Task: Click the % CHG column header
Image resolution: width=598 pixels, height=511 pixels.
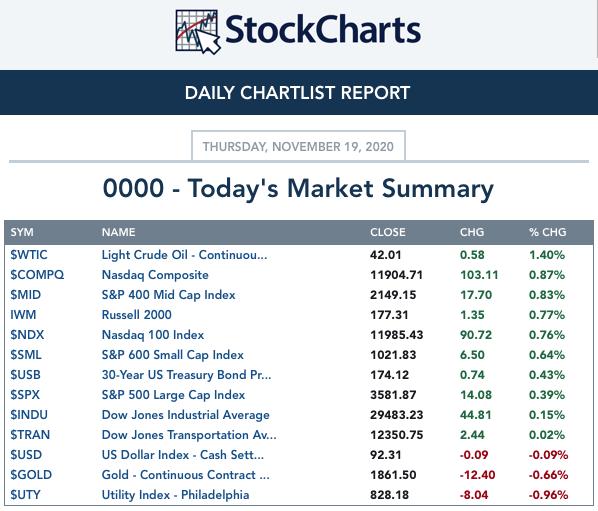Action: [x=547, y=232]
